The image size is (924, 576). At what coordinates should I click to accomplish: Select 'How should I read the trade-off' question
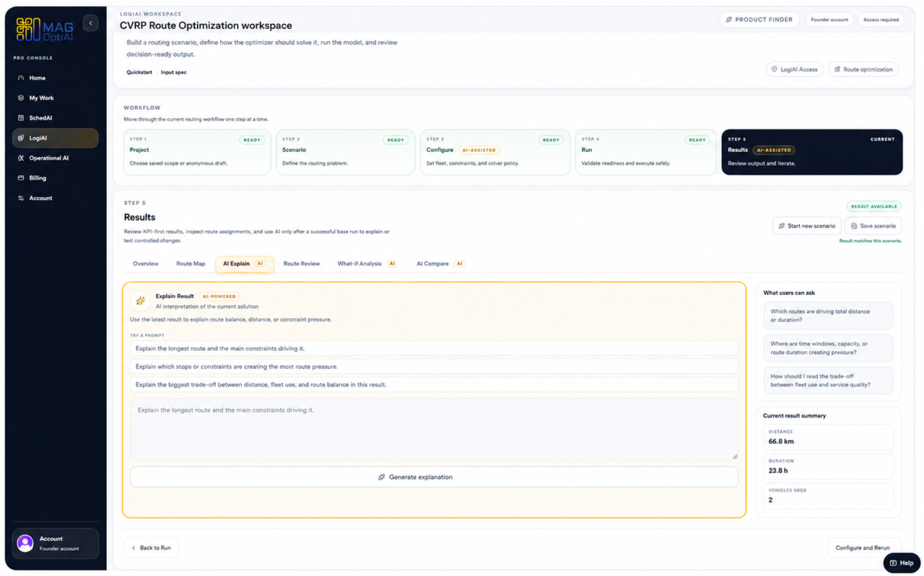828,381
